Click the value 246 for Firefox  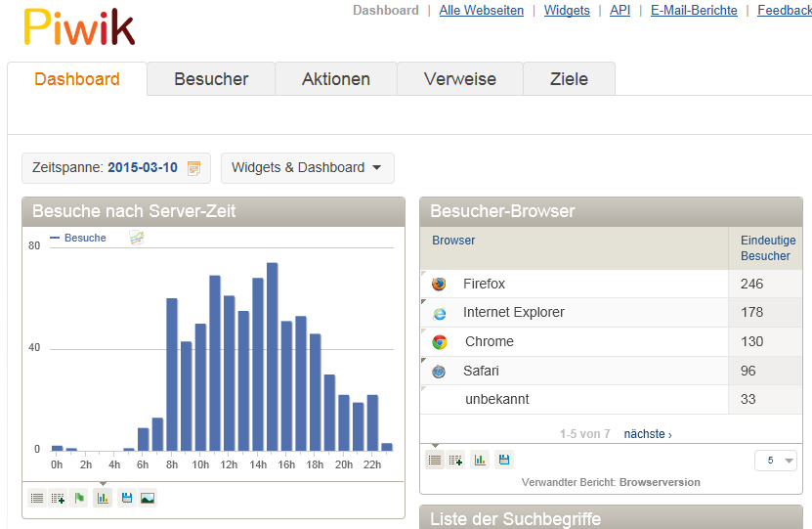click(x=752, y=284)
